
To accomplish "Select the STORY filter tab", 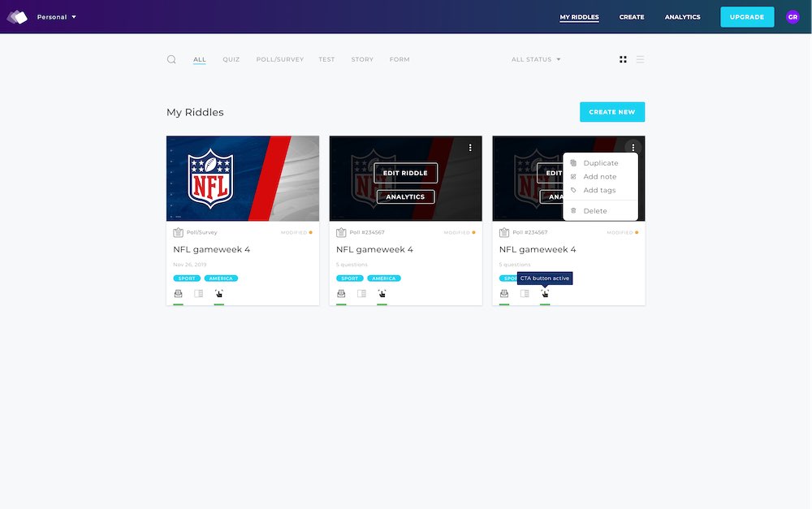I will [362, 59].
